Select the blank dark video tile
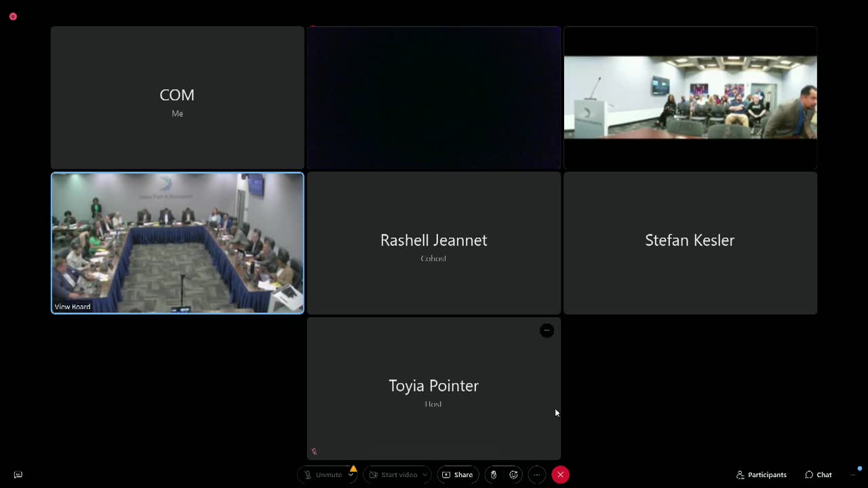Viewport: 868px width, 488px height. tap(434, 98)
